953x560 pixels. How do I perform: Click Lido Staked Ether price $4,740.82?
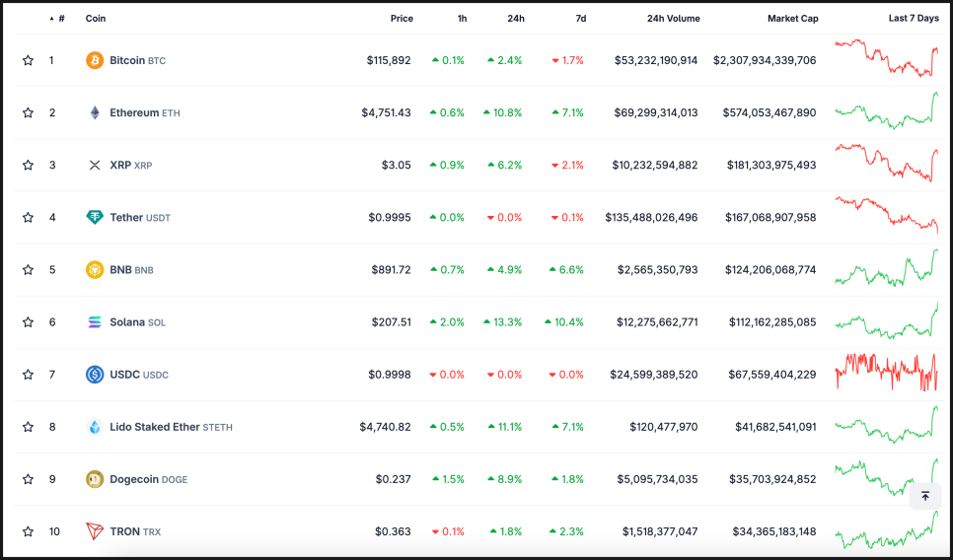(x=386, y=427)
